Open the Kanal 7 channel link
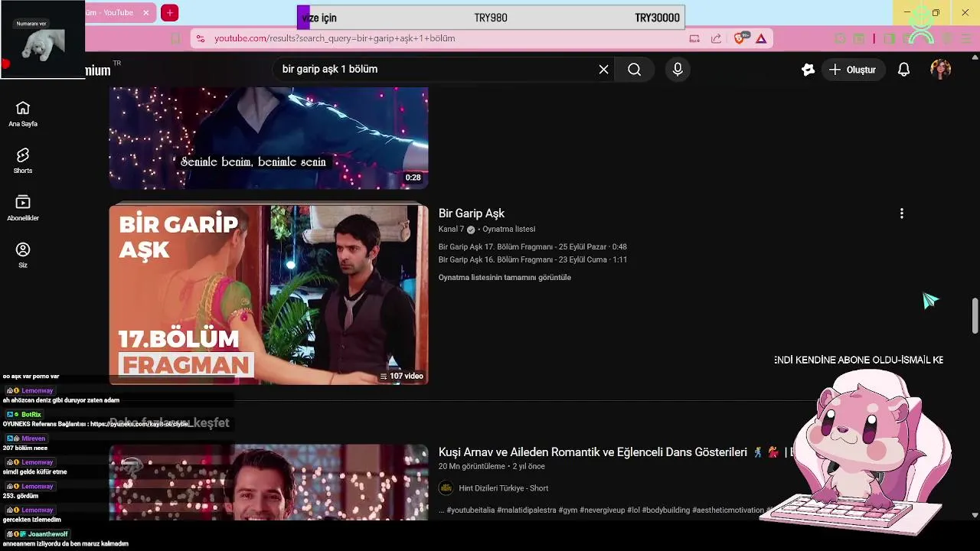The width and height of the screenshot is (980, 551). click(451, 230)
